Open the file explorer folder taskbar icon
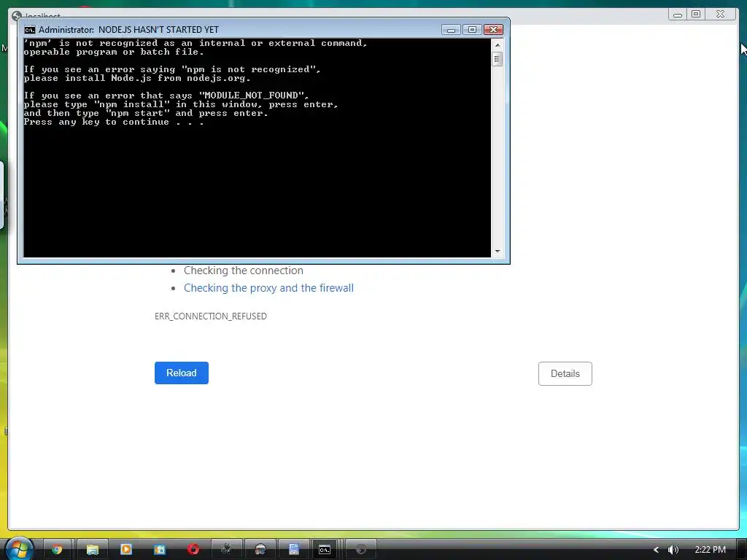Image resolution: width=747 pixels, height=560 pixels. 92,550
